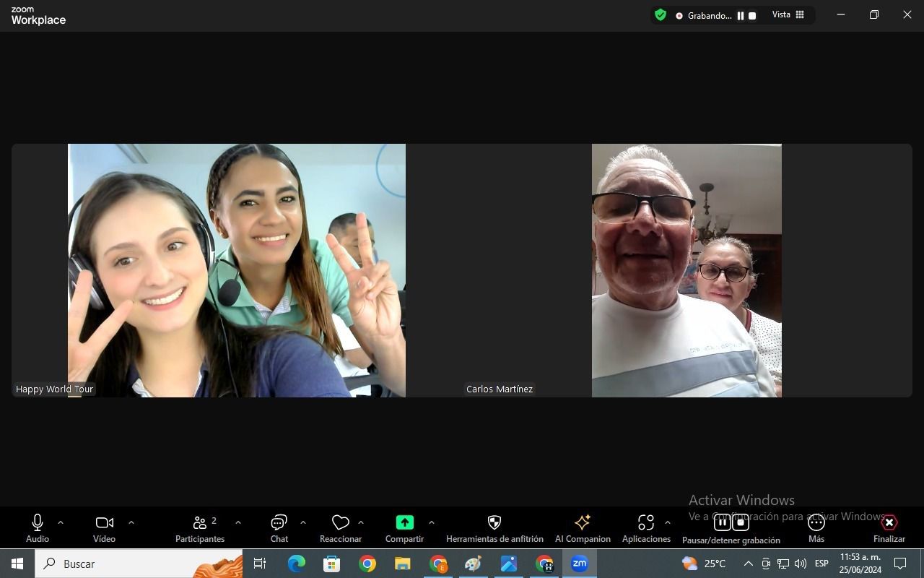This screenshot has height=578, width=924.
Task: Pause recording in bottom toolbar
Action: tap(722, 522)
